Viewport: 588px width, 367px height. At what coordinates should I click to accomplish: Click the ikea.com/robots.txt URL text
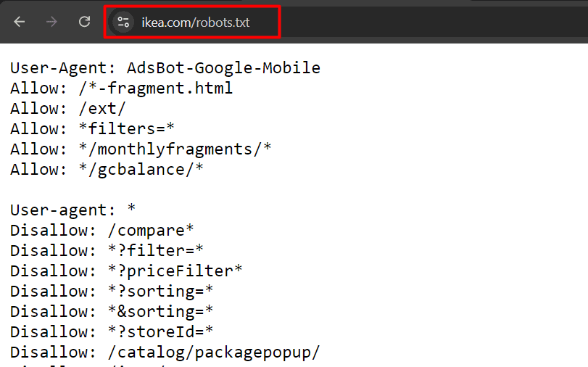pos(195,22)
